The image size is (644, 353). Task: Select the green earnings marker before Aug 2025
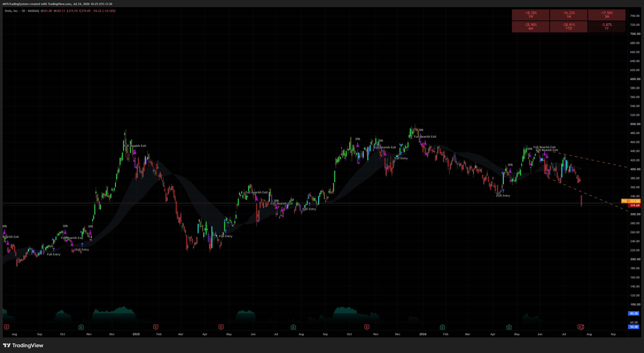pos(293,327)
